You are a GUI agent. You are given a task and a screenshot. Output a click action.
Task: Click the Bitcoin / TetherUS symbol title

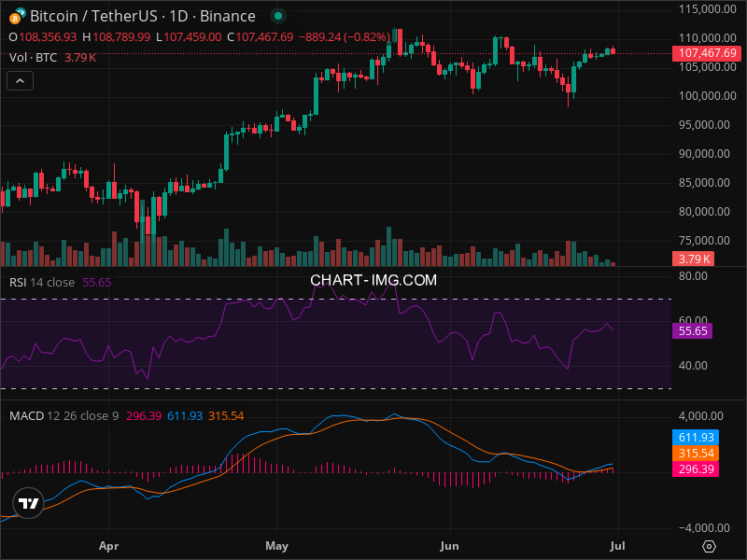(x=143, y=16)
